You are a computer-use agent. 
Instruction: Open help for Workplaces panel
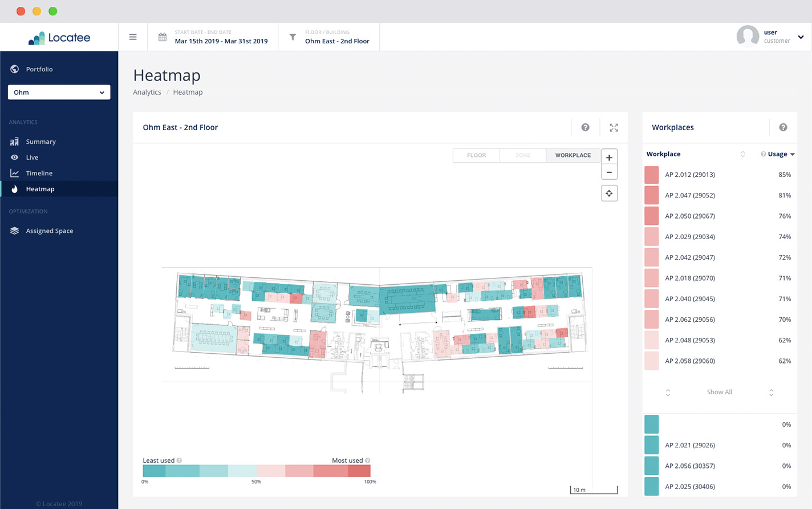click(x=783, y=128)
